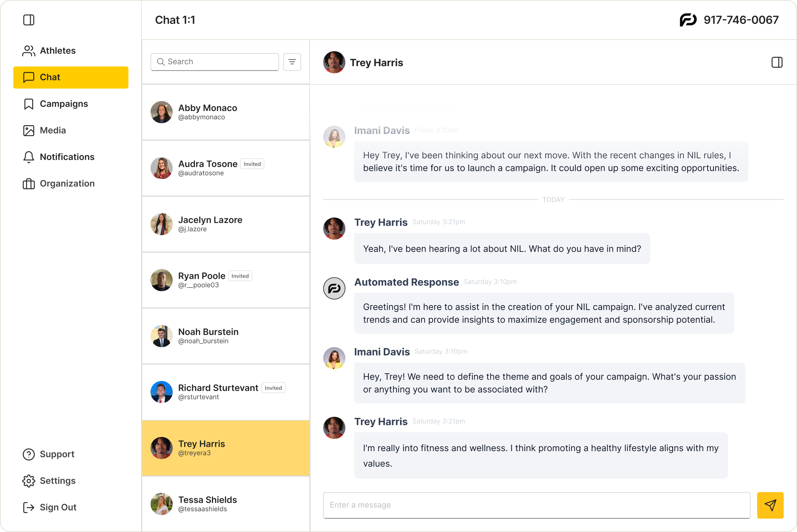
Task: Select the Chat menu item
Action: [x=70, y=77]
